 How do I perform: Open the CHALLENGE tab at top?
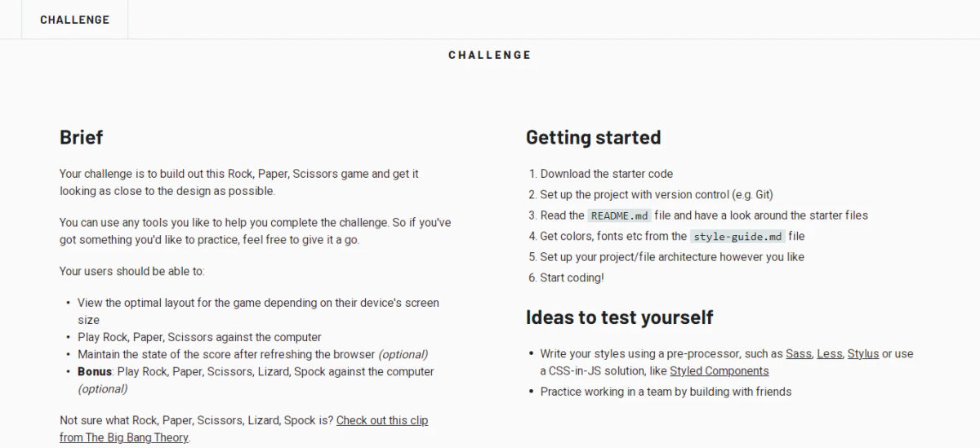[x=74, y=20]
